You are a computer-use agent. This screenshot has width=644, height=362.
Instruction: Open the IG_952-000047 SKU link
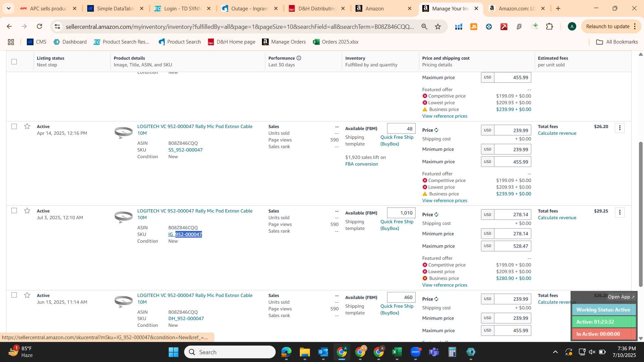[185, 234]
